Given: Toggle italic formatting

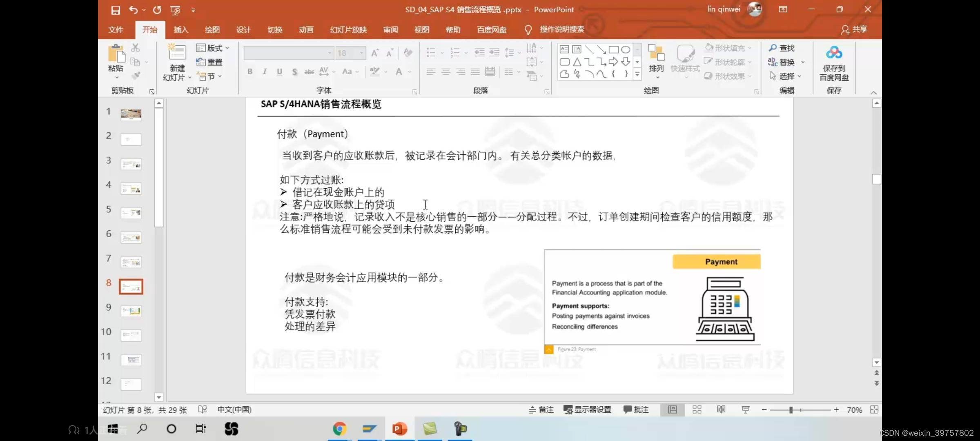Looking at the screenshot, I should point(265,71).
